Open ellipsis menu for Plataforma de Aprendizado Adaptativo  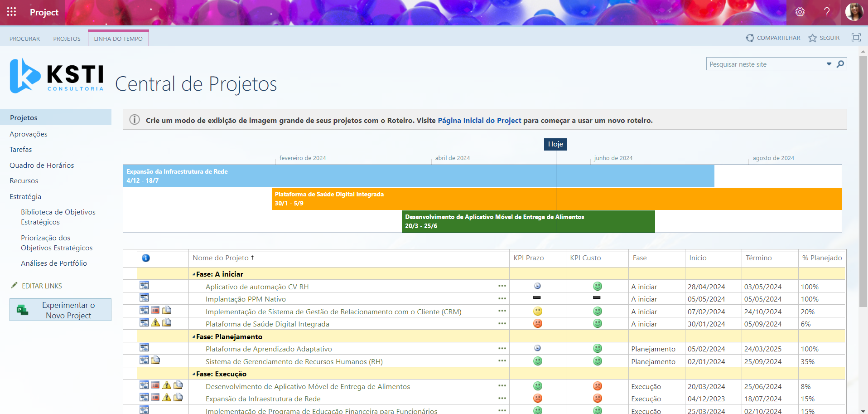502,348
